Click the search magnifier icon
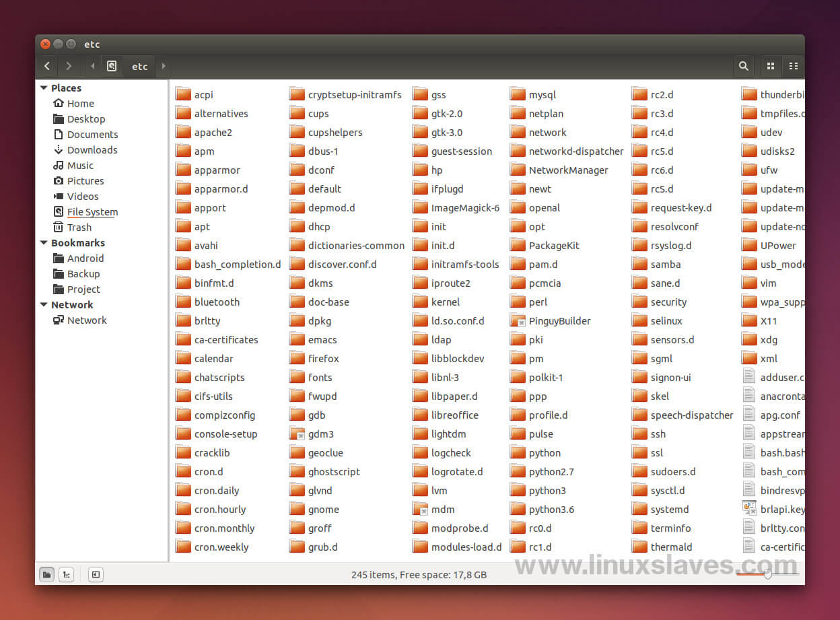The height and width of the screenshot is (620, 840). coord(743,66)
